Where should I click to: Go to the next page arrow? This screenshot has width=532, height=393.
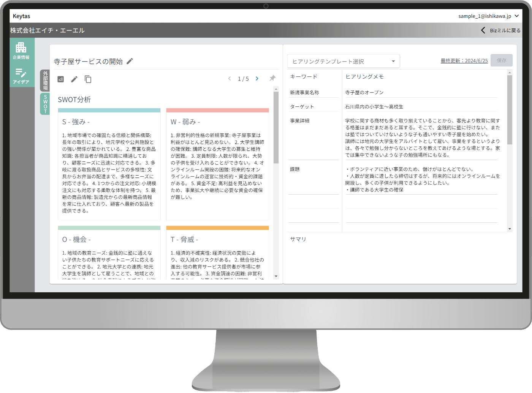(x=257, y=79)
